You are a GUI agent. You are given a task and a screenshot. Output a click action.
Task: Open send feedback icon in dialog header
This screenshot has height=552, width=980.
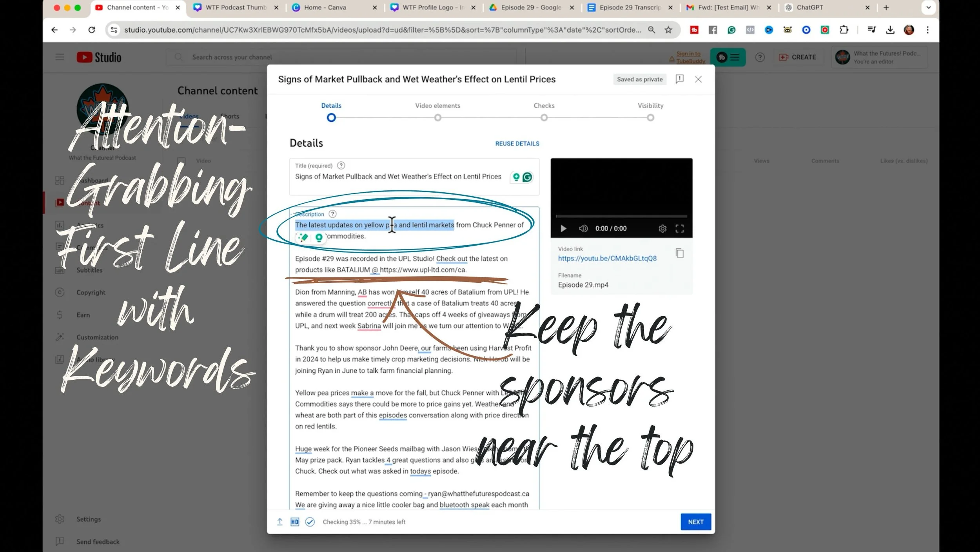pos(680,79)
